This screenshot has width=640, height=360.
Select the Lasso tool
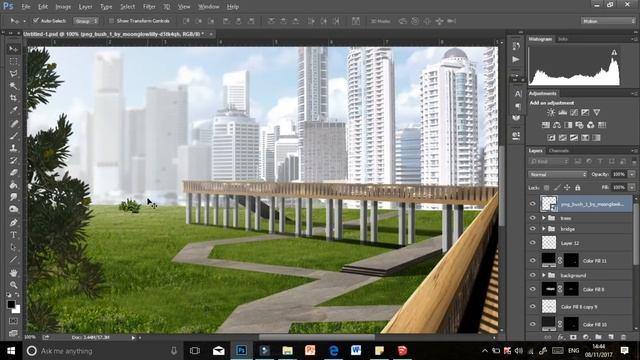13,74
